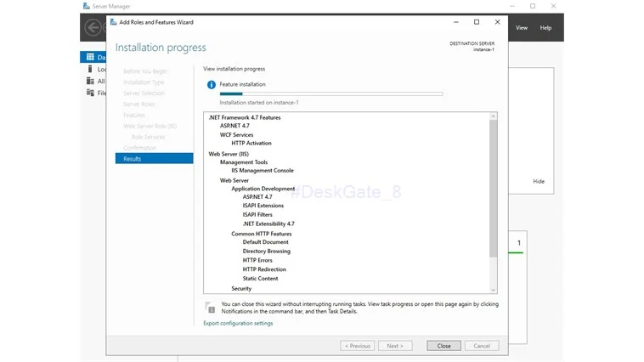Click the notification flag icon near the note
The width and height of the screenshot is (644, 362).
point(210,307)
